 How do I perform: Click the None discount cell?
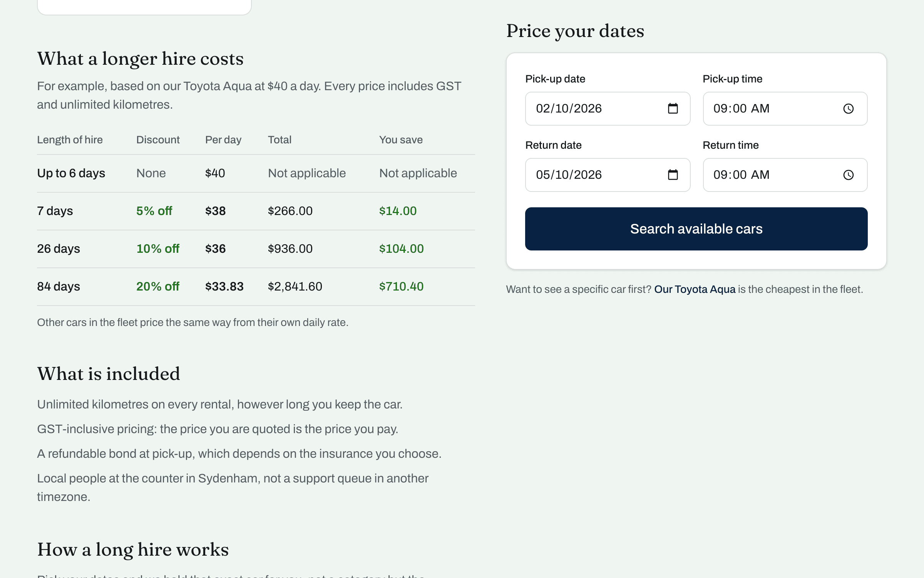(151, 173)
